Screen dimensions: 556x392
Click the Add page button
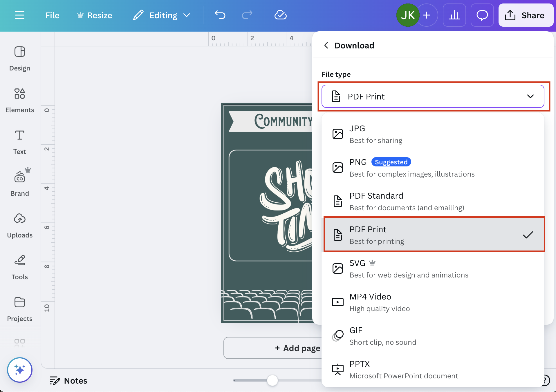click(x=273, y=348)
